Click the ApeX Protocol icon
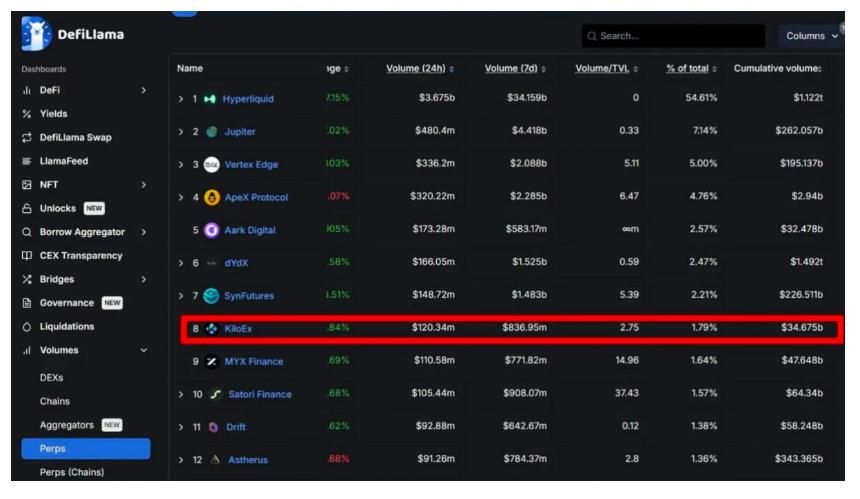Viewport: 860px width, 499px height. click(x=212, y=197)
